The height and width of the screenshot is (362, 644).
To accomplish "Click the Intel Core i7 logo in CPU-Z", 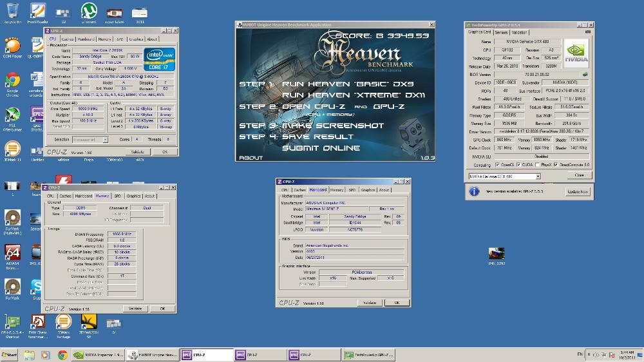I will pyautogui.click(x=159, y=59).
